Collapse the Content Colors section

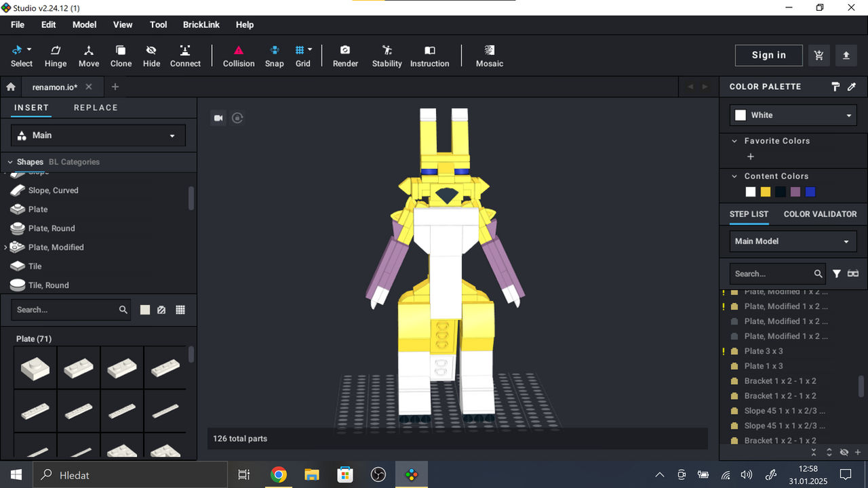tap(734, 176)
